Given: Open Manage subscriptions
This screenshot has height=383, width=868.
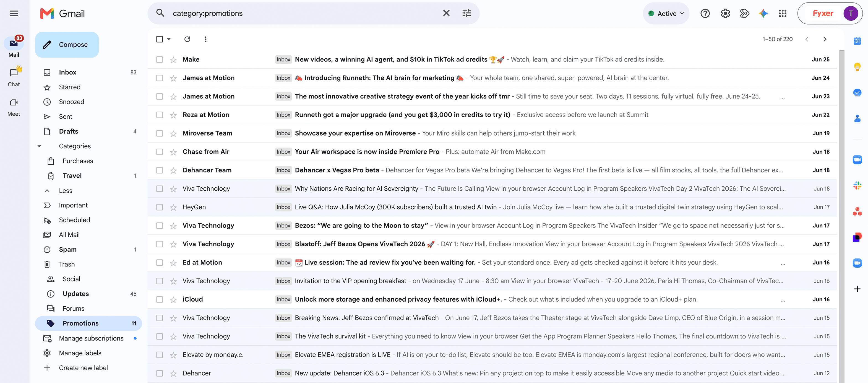Looking at the screenshot, I should coord(88,338).
